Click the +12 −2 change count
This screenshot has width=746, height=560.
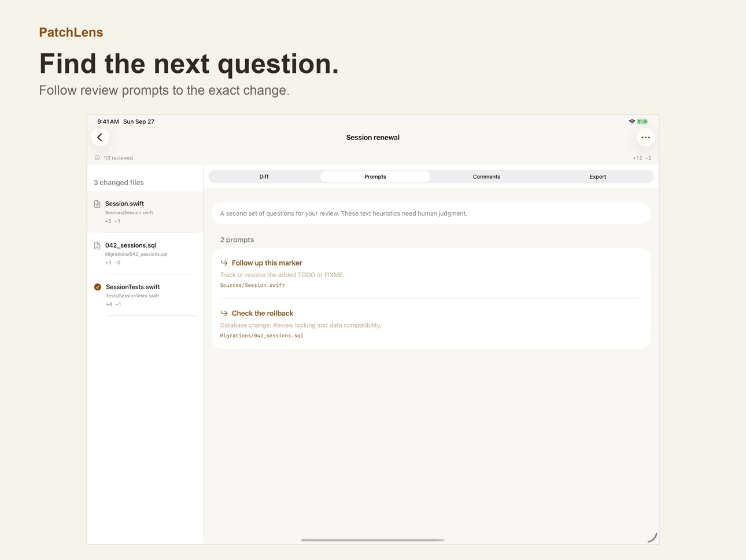pos(642,158)
